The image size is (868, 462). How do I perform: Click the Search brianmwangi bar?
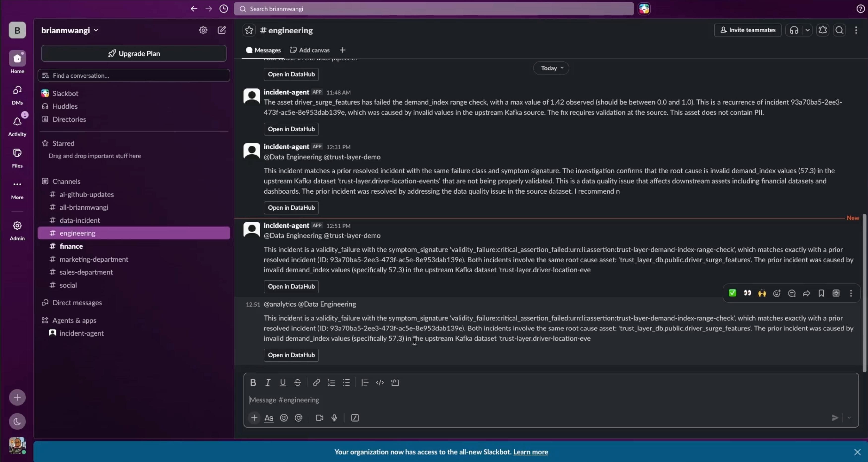pyautogui.click(x=434, y=9)
